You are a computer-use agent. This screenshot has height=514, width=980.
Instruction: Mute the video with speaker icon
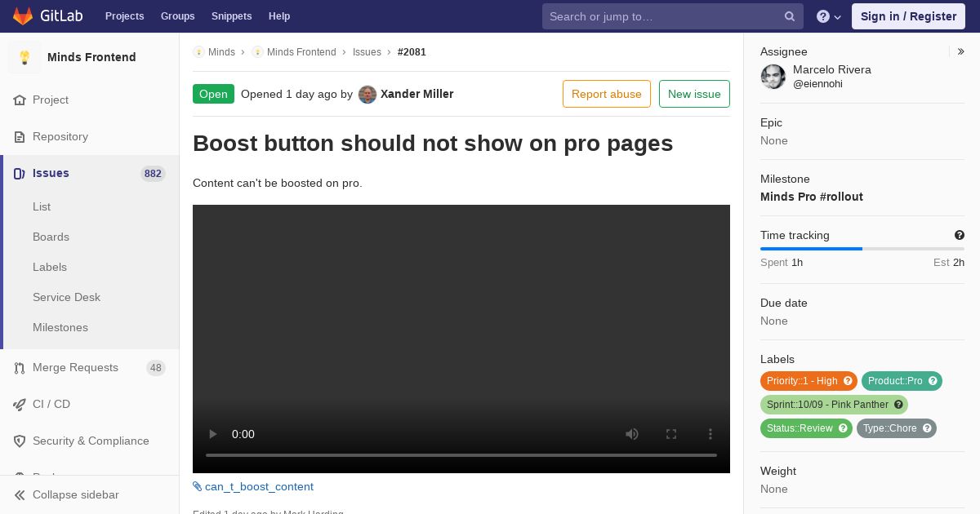coord(632,434)
